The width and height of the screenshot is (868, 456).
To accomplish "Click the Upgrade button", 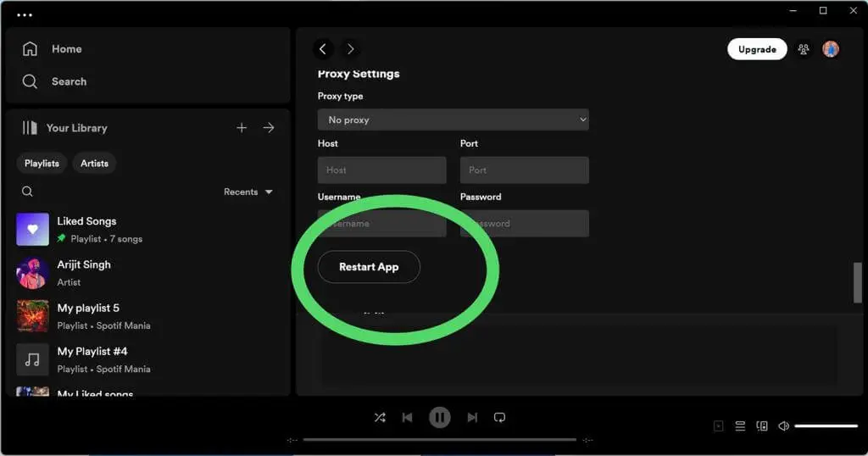I will pyautogui.click(x=757, y=49).
